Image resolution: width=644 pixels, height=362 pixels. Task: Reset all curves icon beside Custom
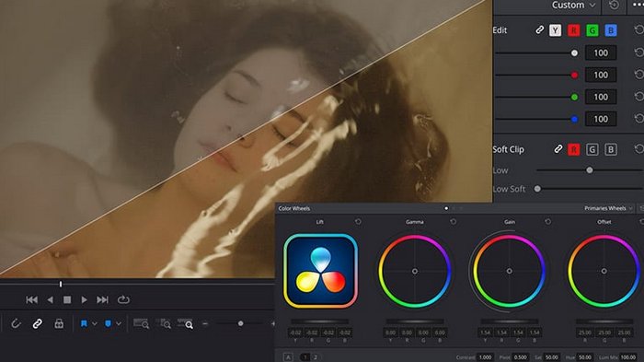coord(614,6)
